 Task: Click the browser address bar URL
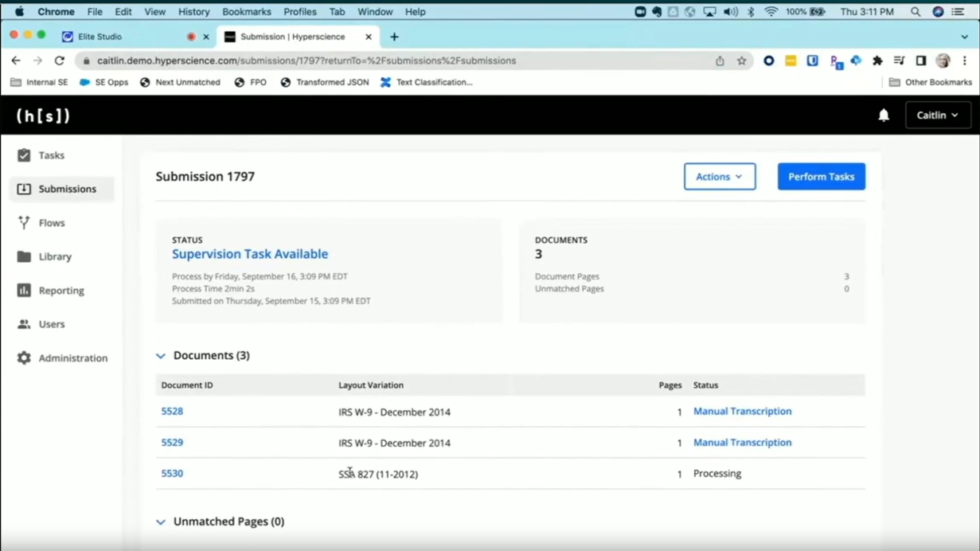pyautogui.click(x=306, y=61)
